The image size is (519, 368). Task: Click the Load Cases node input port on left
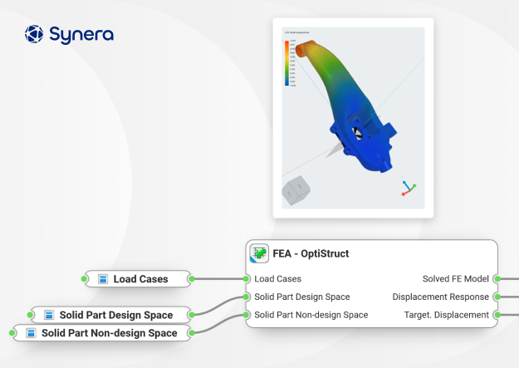(x=84, y=279)
